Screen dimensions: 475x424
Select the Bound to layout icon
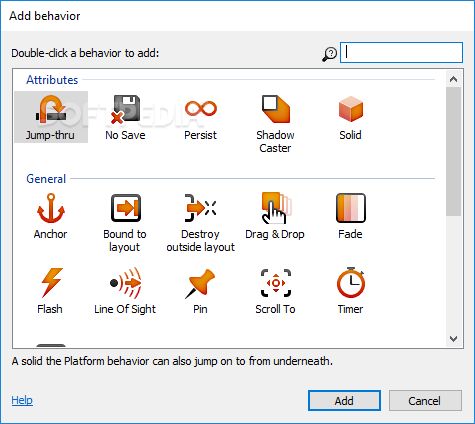coord(126,208)
